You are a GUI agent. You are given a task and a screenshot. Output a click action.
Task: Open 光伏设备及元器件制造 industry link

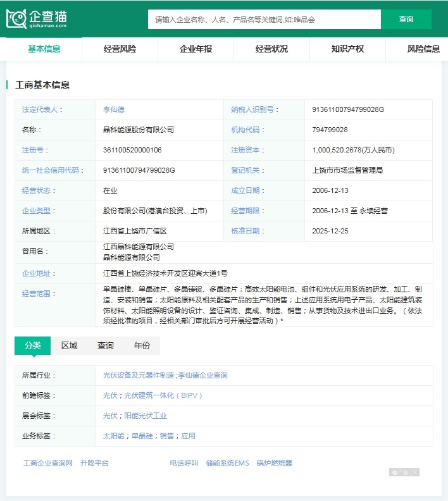(x=139, y=375)
